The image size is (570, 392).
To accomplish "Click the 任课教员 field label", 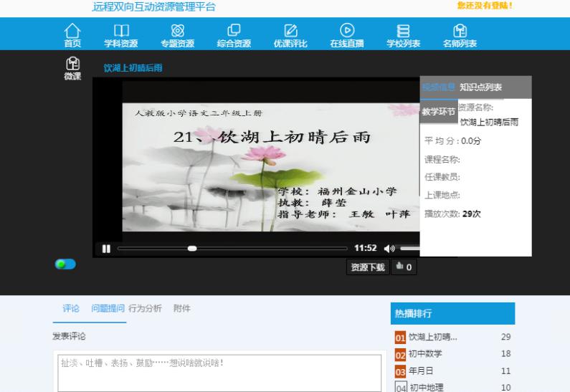I will 442,177.
